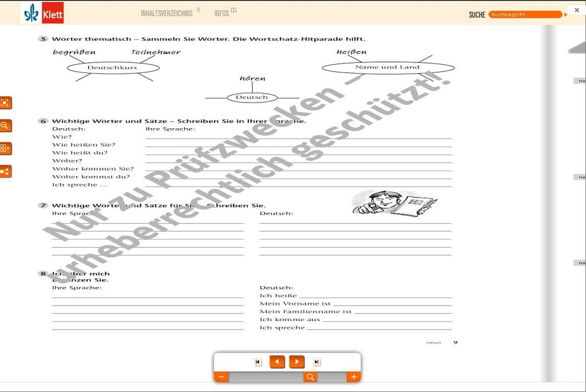Open the Infos menu
The width and height of the screenshot is (586, 392).
(224, 13)
